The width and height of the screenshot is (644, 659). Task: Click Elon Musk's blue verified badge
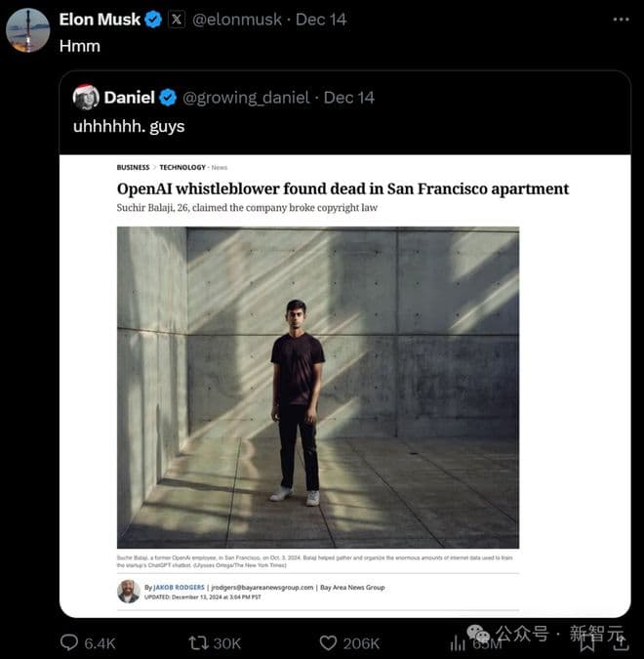pyautogui.click(x=153, y=20)
